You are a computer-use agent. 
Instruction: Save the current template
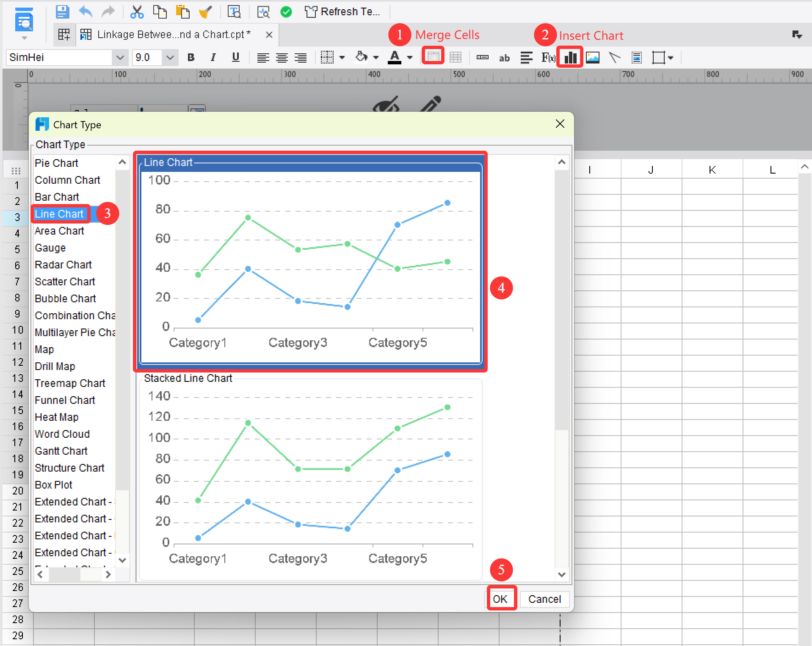click(x=62, y=11)
